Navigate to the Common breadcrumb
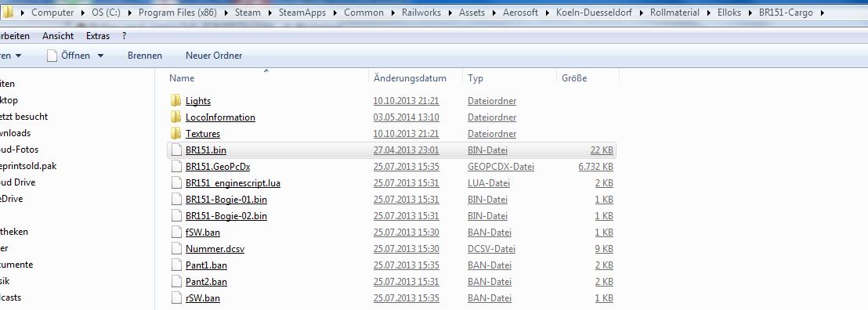Screen dimensions: 868x310 (363, 13)
